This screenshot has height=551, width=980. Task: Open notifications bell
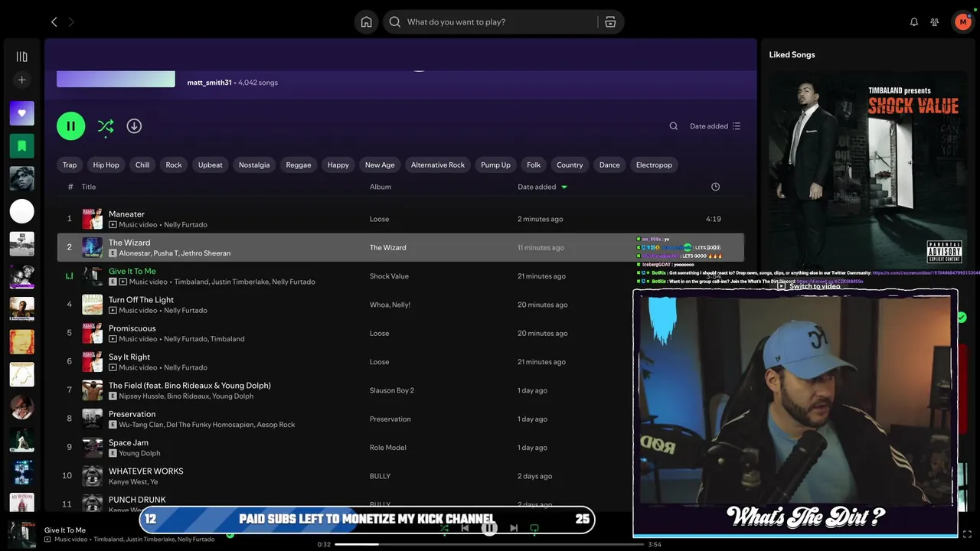pos(913,22)
